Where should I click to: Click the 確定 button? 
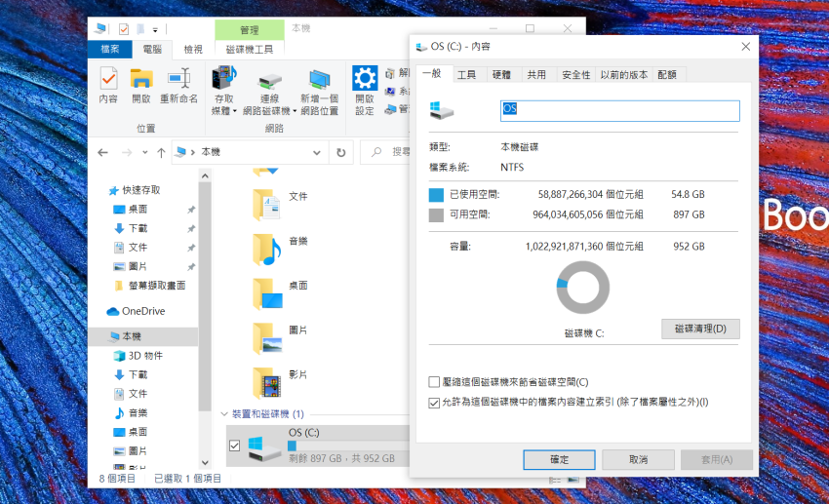coord(560,459)
